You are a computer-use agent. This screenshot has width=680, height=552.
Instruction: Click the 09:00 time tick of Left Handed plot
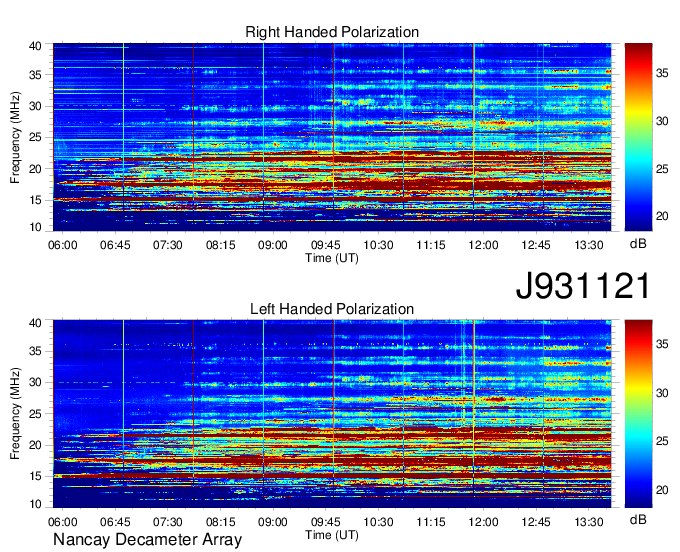273,522
